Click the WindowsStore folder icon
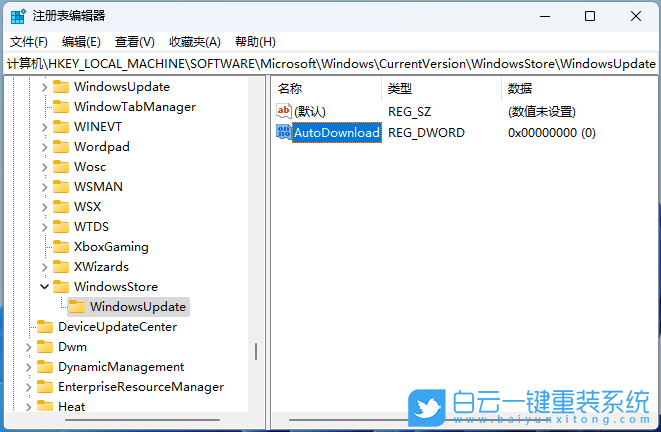The width and height of the screenshot is (661, 432). pyautogui.click(x=61, y=287)
